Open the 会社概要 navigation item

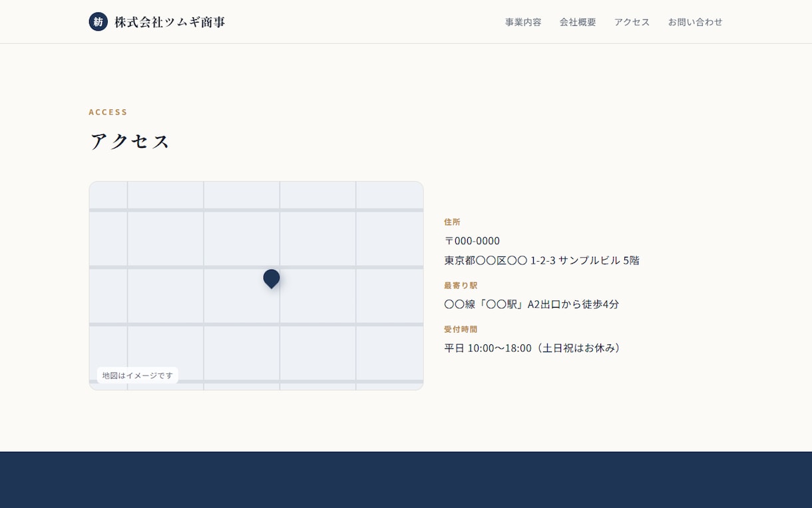coord(578,22)
